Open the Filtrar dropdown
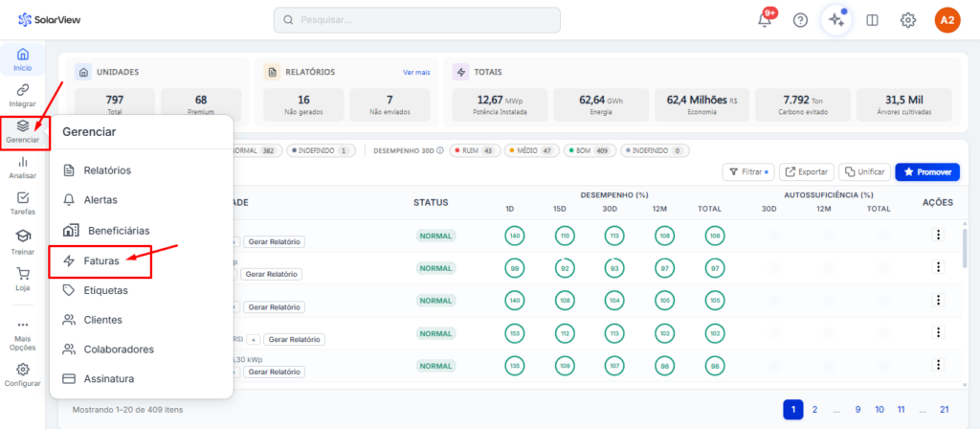This screenshot has width=980, height=429. click(x=746, y=171)
